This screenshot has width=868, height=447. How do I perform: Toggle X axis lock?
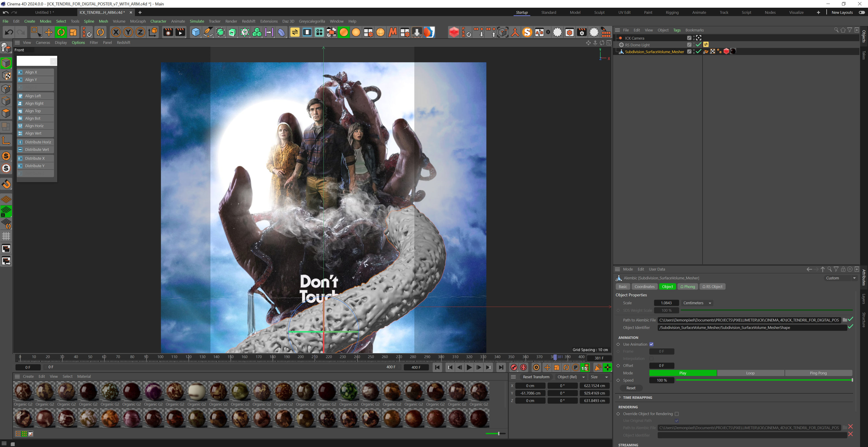tap(116, 32)
